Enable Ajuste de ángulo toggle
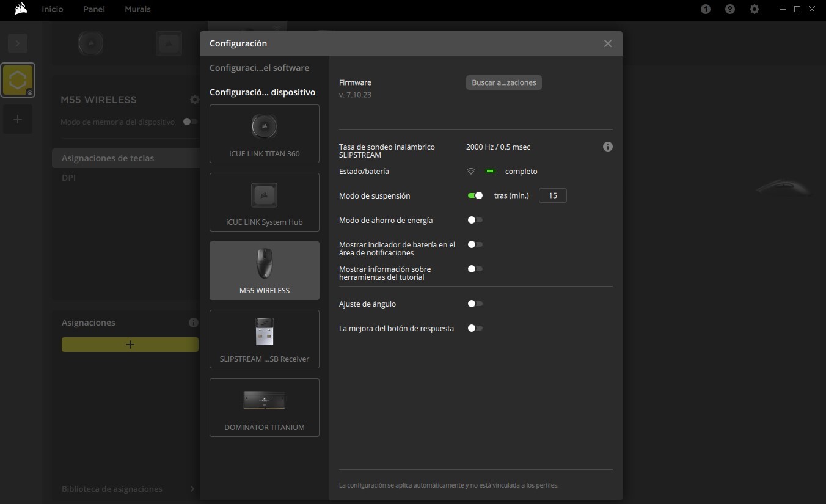Image resolution: width=826 pixels, height=504 pixels. point(475,304)
